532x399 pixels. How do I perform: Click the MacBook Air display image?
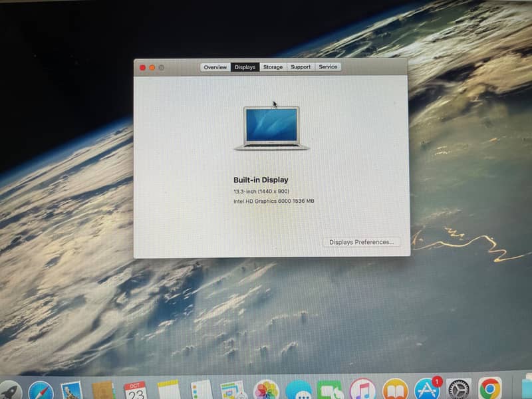[x=271, y=128]
